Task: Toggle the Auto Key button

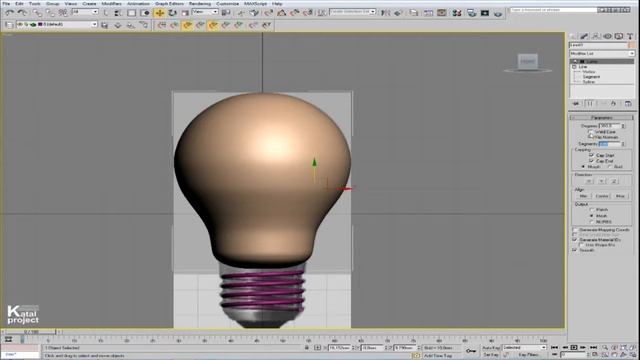Action: (x=491, y=348)
